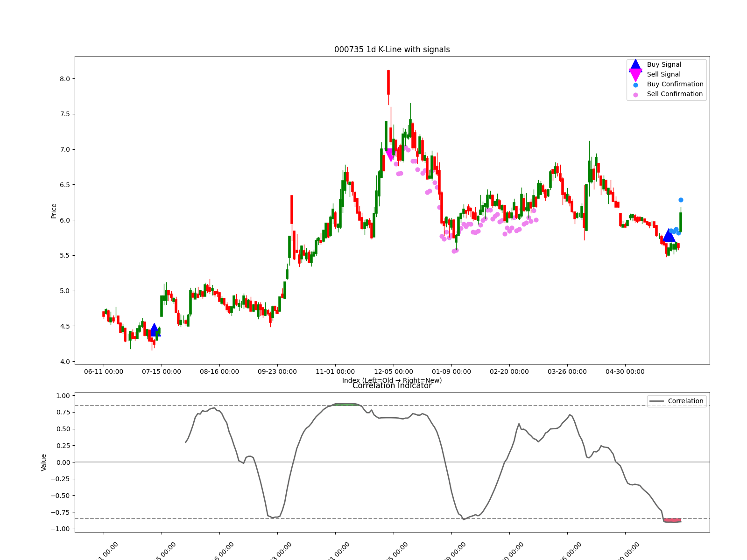Click the magenta inverted triangle legend icon
The image size is (747, 560).
(635, 75)
